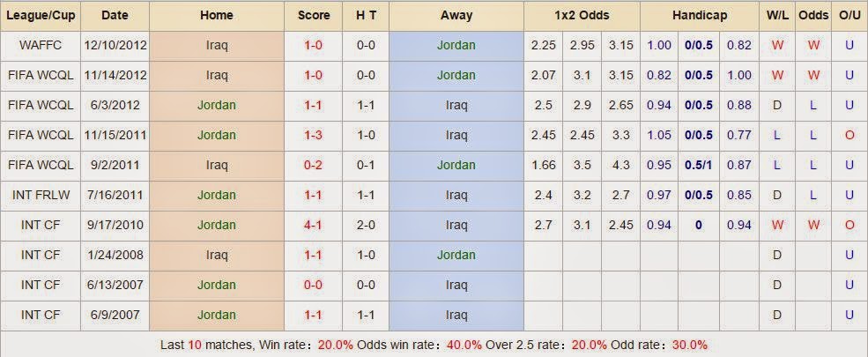Select the INT FRLW league cell

pyautogui.click(x=41, y=195)
